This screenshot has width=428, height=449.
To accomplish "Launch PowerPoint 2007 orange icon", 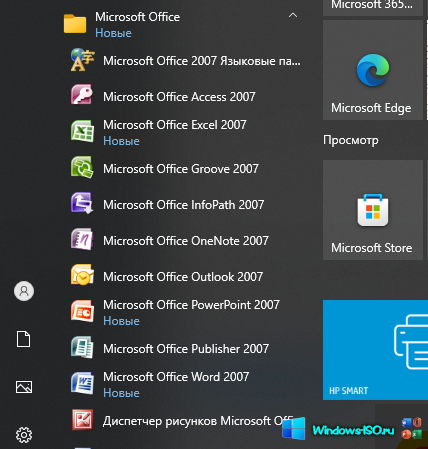I will point(82,311).
